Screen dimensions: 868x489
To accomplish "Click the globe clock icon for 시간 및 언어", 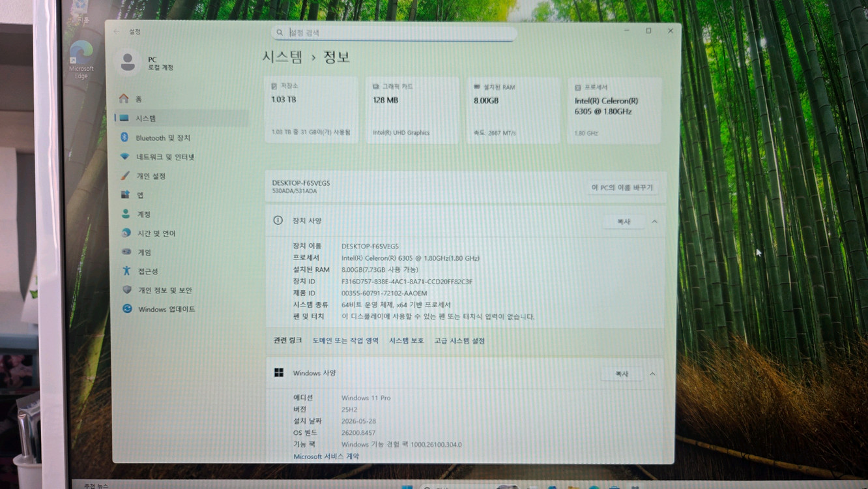I will coord(126,233).
